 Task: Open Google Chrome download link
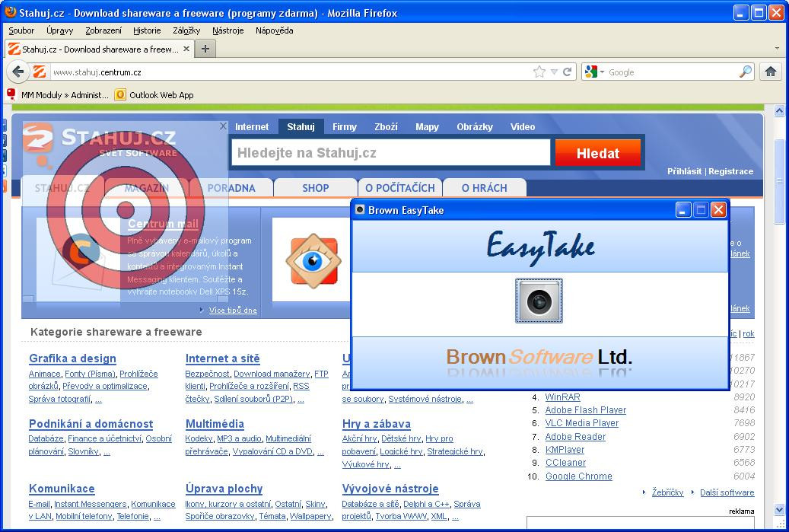pos(579,476)
